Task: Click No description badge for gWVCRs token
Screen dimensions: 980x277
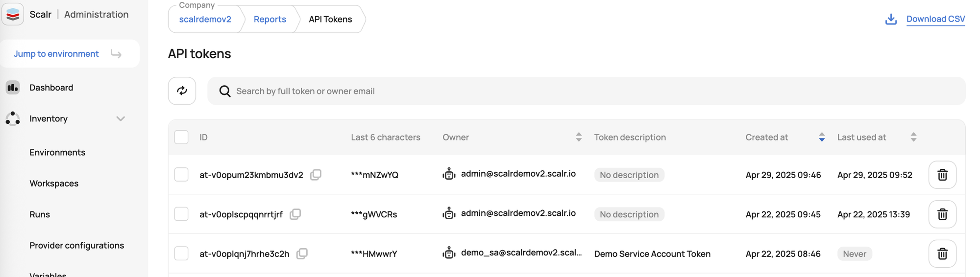Action: pos(629,214)
